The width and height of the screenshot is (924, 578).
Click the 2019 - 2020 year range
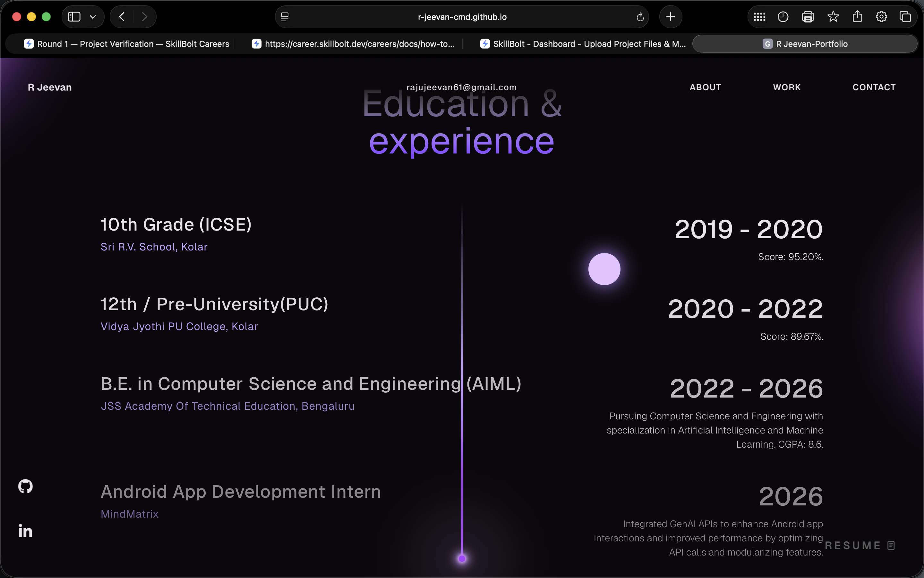pos(749,229)
